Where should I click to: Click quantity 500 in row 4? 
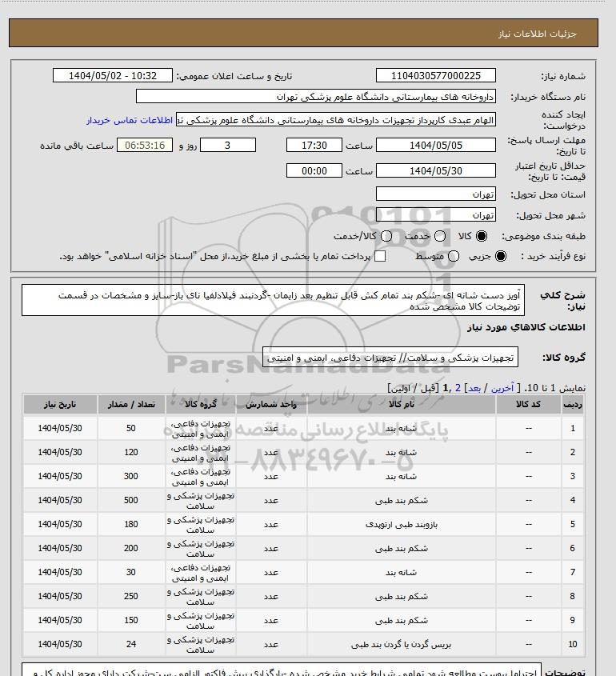pyautogui.click(x=131, y=500)
